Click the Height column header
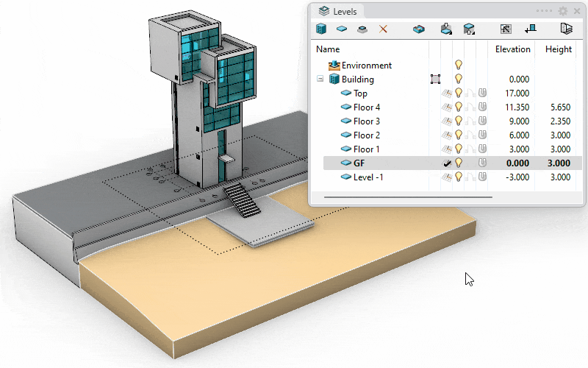 pyautogui.click(x=559, y=49)
